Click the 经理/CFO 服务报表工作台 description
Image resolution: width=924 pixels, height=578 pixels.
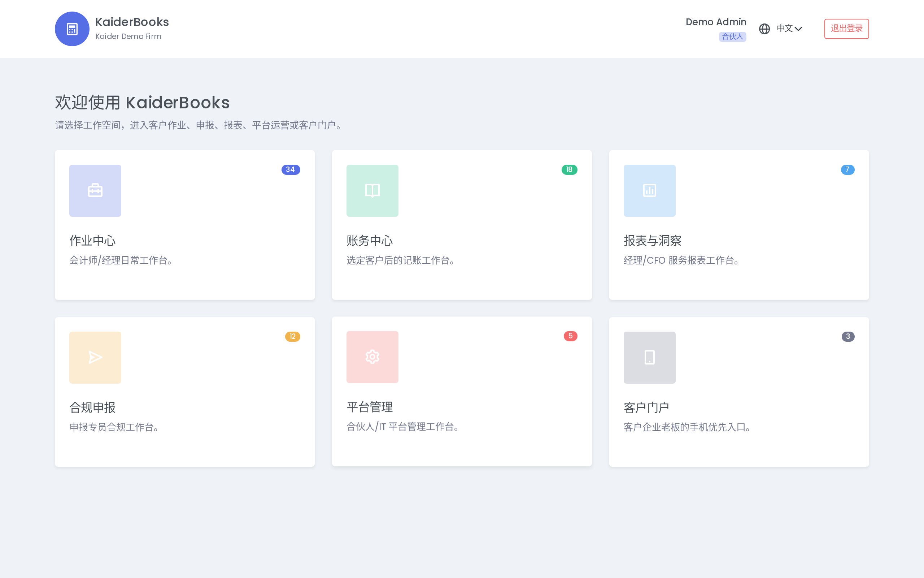coord(682,260)
